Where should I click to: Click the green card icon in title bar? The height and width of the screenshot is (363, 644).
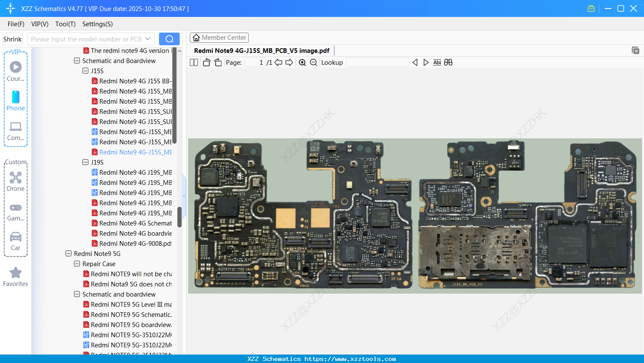tap(591, 8)
